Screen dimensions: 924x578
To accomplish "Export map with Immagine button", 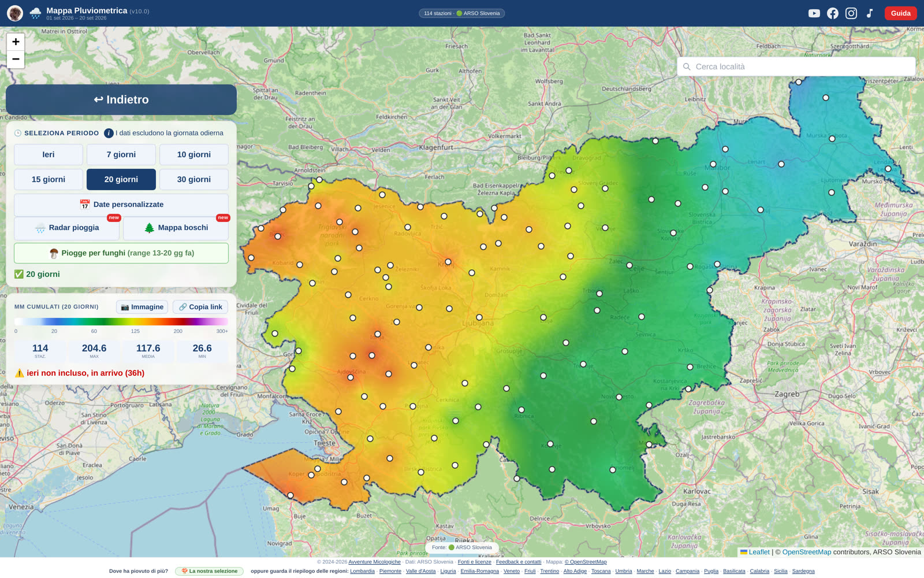I will (142, 307).
